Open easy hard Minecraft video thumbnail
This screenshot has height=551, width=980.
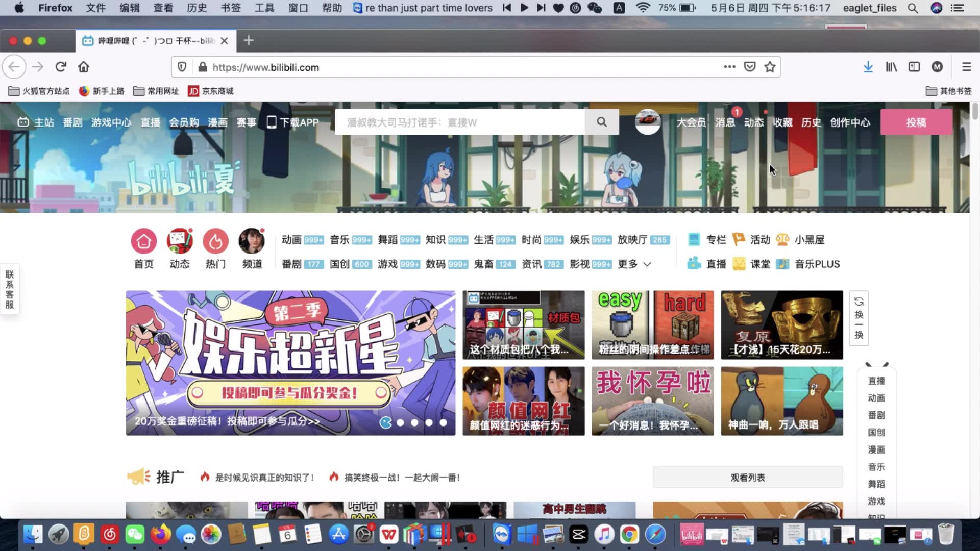click(x=653, y=325)
